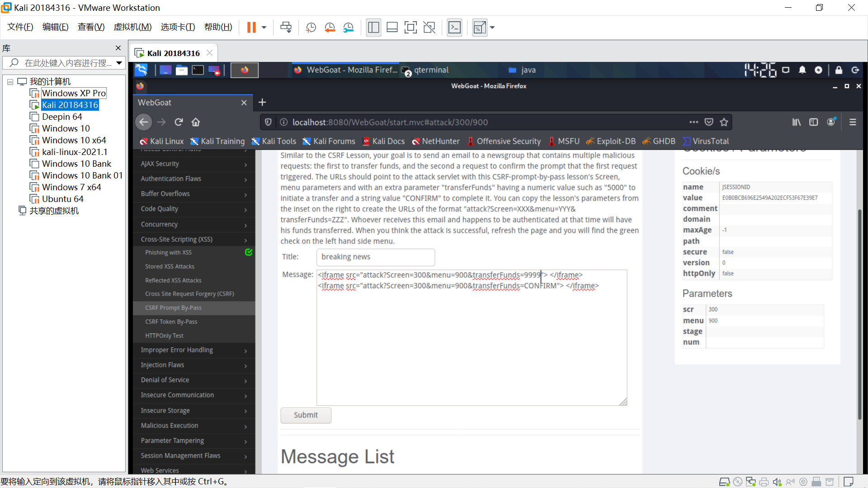
Task: Open the Firefox hamburger menu
Action: (853, 122)
